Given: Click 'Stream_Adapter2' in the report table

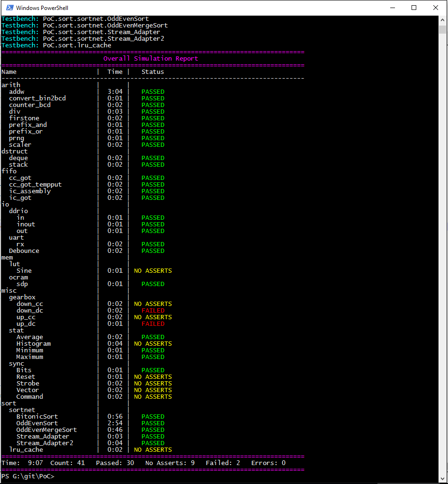Looking at the screenshot, I should 45,443.
